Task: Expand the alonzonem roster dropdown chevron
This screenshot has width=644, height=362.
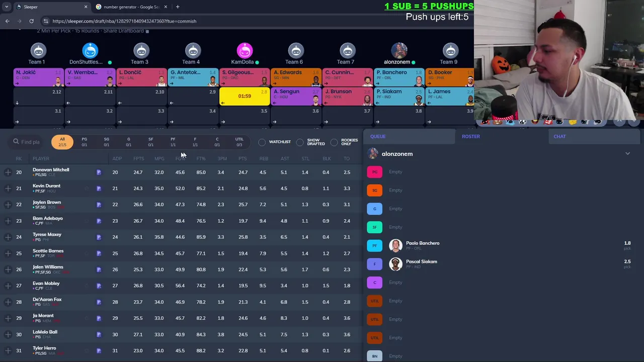Action: [x=627, y=154]
